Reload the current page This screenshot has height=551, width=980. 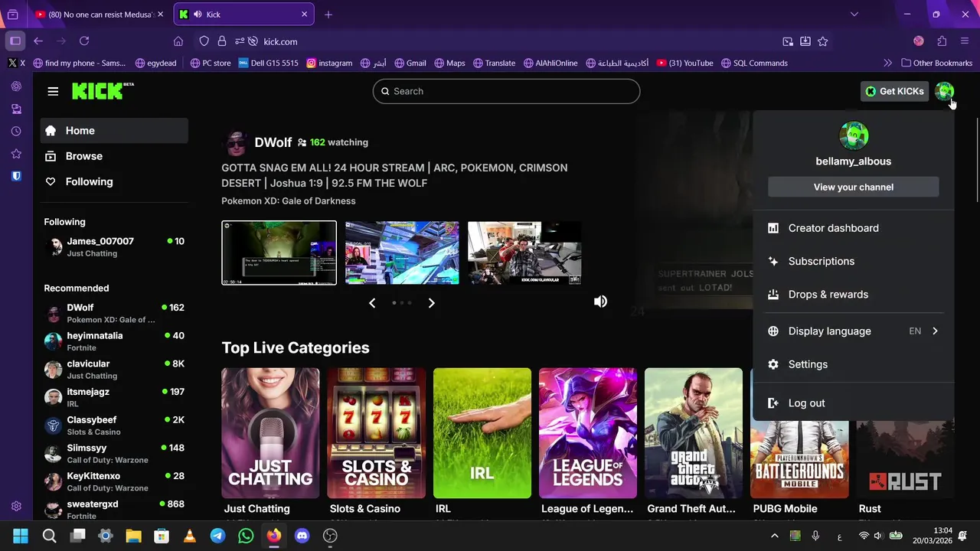(84, 41)
